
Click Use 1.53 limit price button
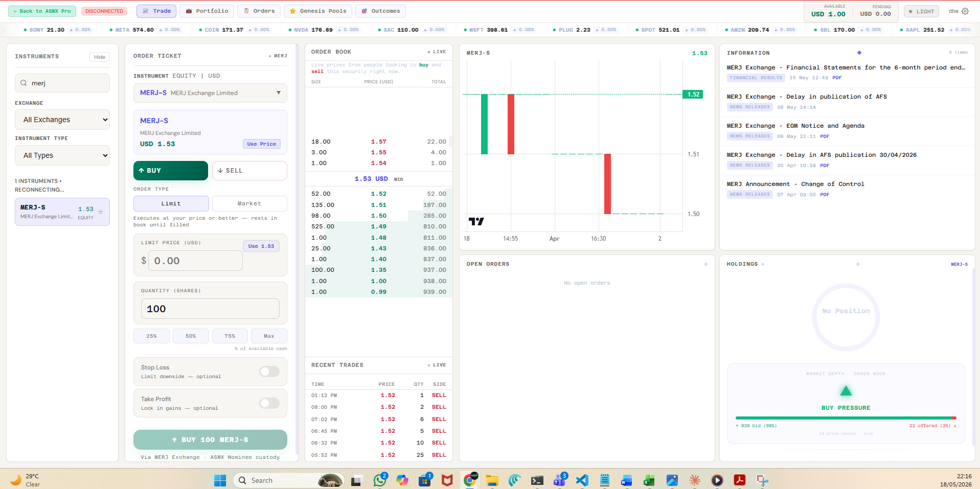point(261,246)
